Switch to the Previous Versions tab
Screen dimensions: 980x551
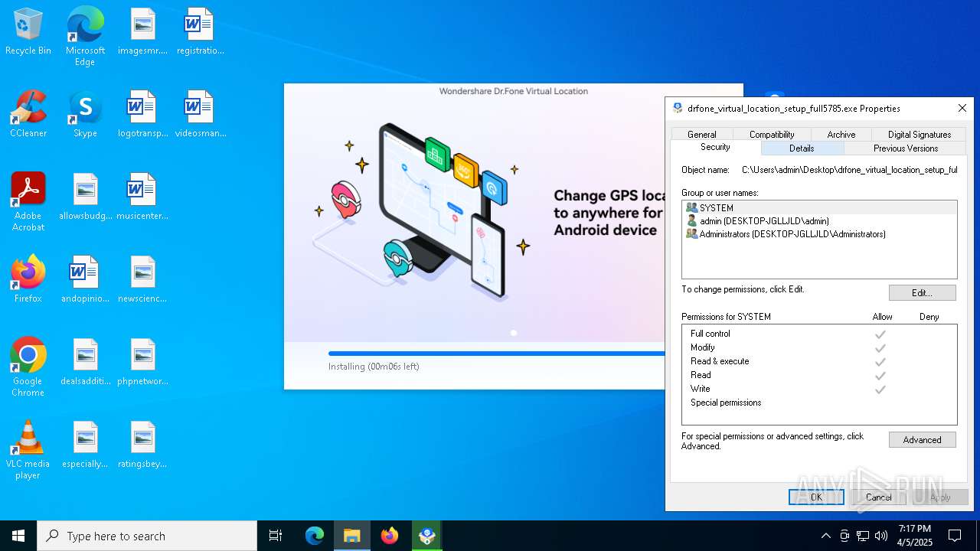click(x=906, y=148)
